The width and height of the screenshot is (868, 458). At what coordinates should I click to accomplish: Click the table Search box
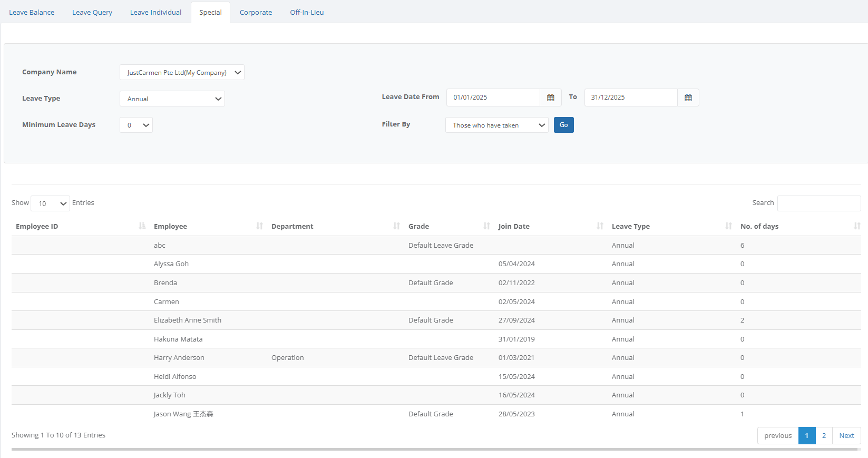pos(819,203)
